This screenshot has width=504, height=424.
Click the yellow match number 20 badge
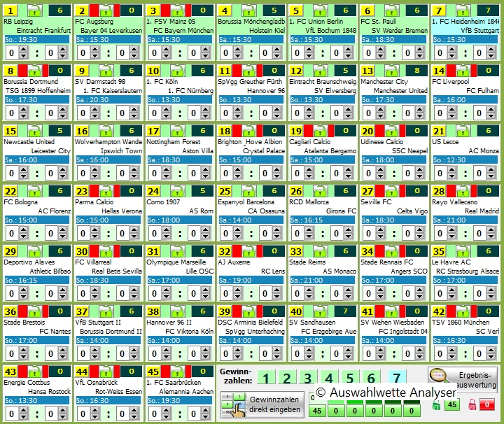tap(367, 131)
